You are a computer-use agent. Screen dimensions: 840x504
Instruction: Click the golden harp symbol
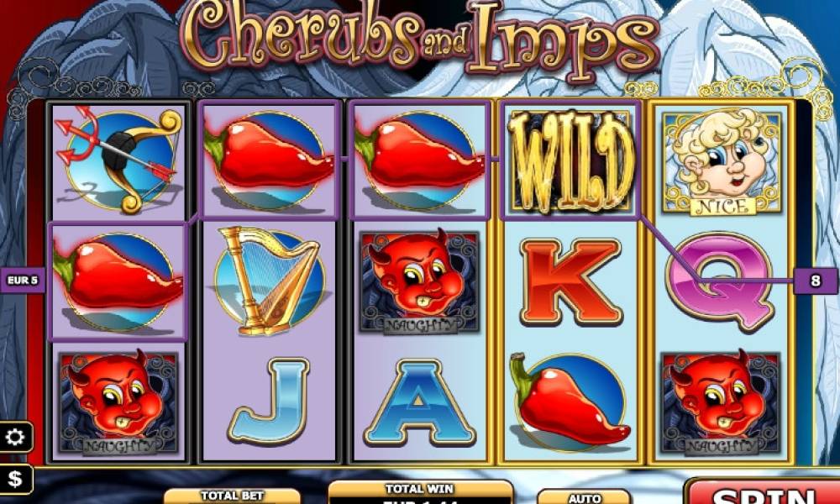coord(270,280)
